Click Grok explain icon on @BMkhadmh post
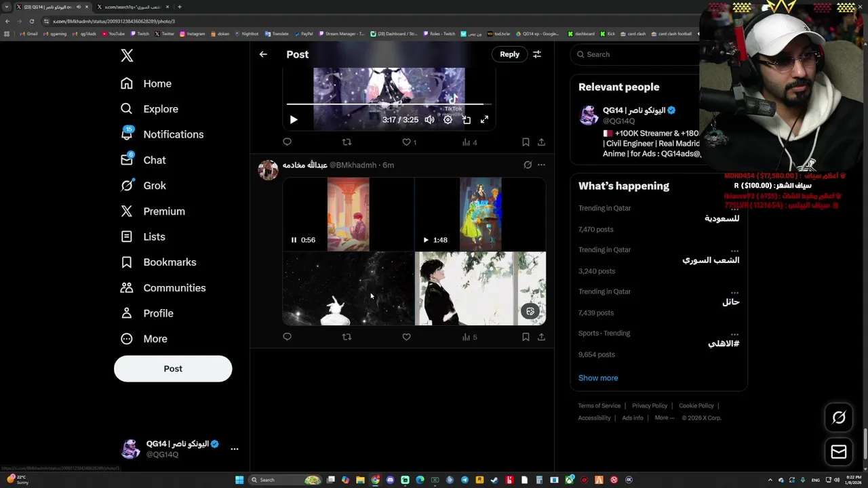 pos(528,165)
